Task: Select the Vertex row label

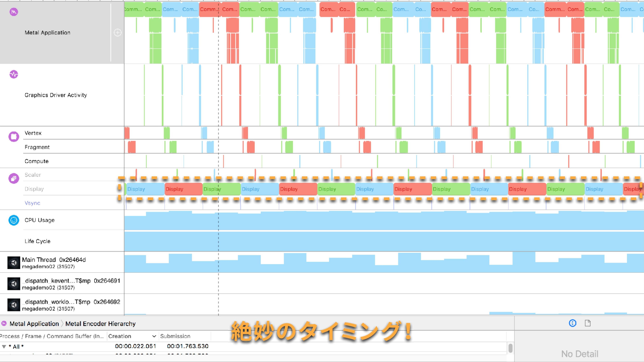Action: pos(33,133)
